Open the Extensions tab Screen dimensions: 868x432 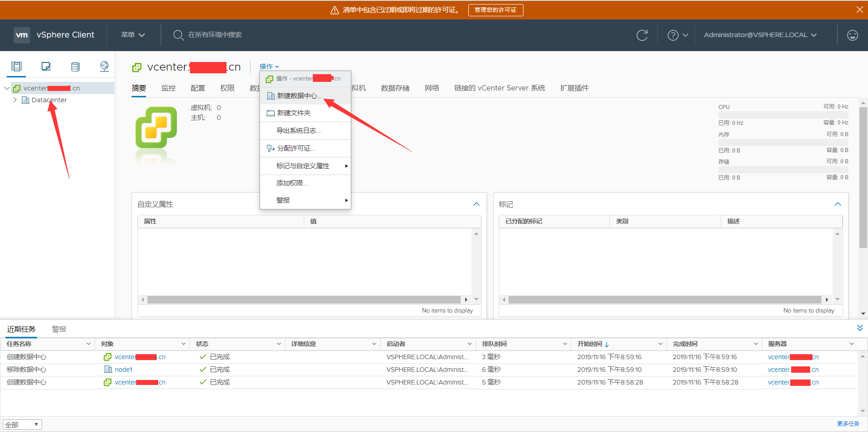pyautogui.click(x=574, y=88)
